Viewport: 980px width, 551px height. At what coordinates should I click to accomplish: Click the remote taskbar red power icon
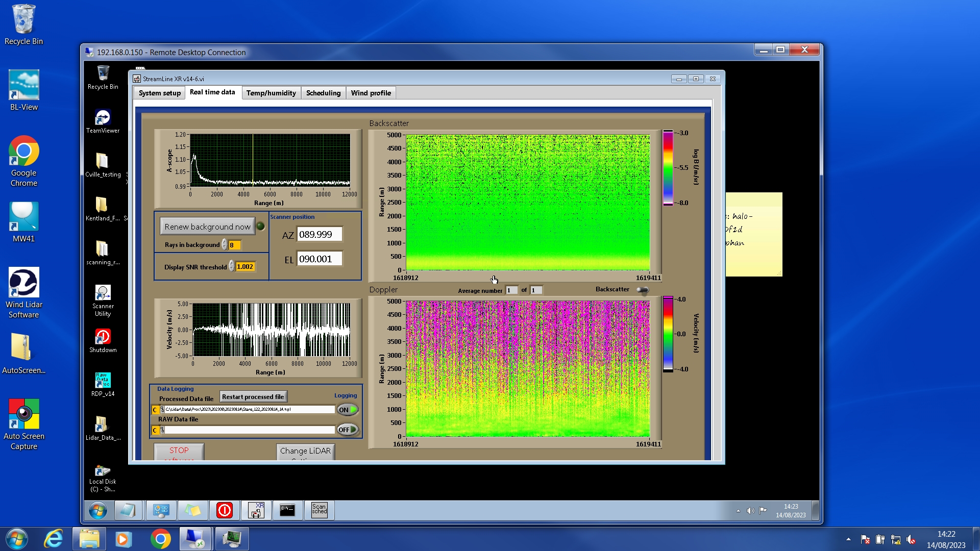tap(225, 510)
